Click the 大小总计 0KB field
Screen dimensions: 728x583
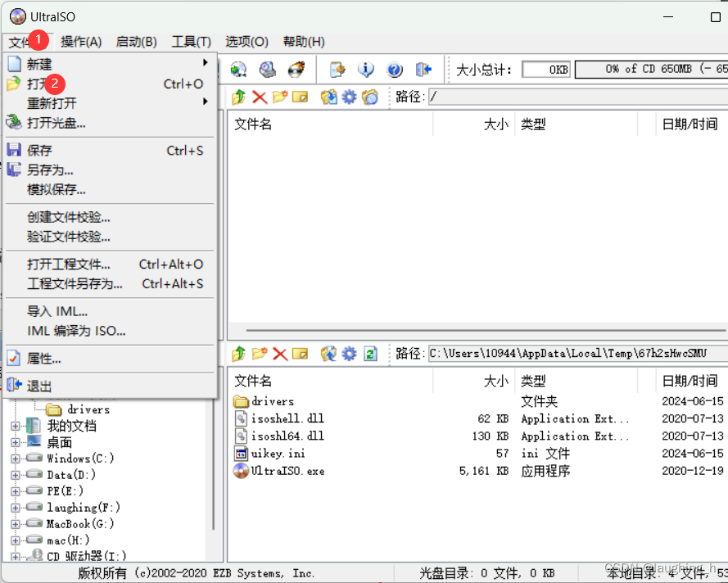pyautogui.click(x=546, y=70)
